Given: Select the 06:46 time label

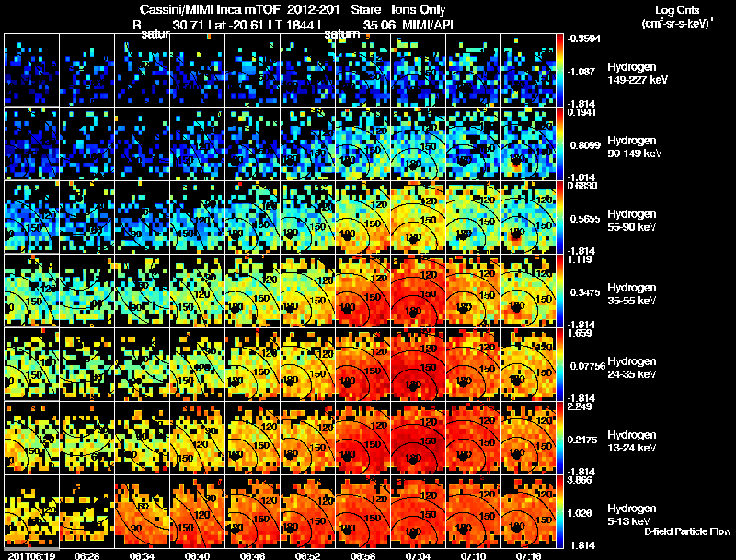Looking at the screenshot, I should 252,555.
